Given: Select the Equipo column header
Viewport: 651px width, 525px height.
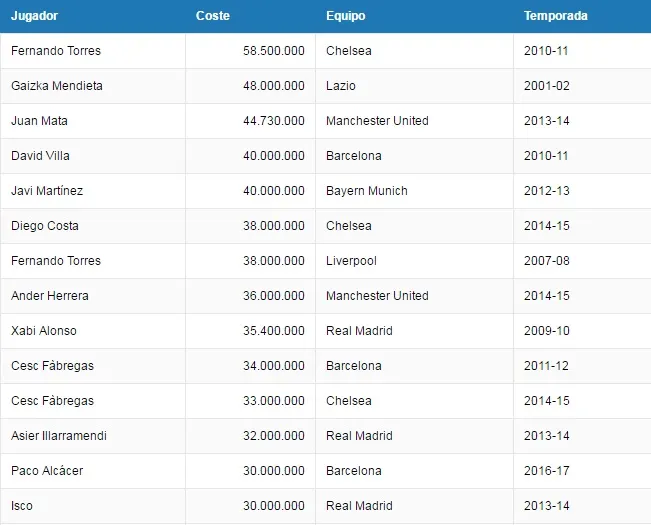Looking at the screenshot, I should (x=345, y=16).
